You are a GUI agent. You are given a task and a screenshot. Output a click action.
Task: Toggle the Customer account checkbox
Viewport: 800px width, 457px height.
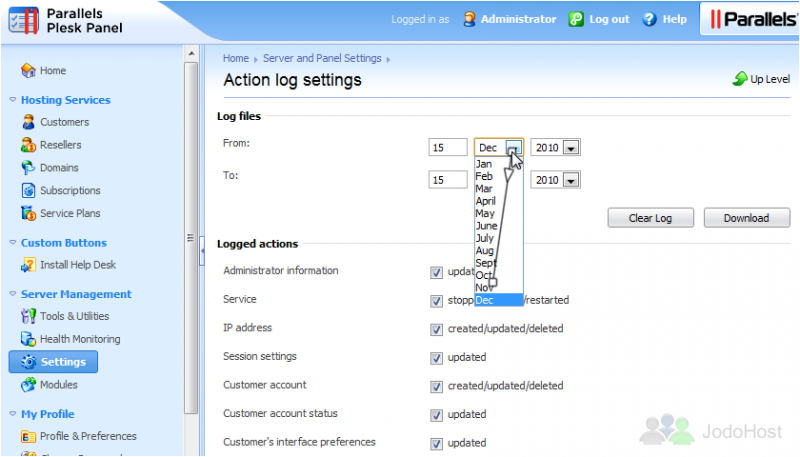pyautogui.click(x=436, y=387)
